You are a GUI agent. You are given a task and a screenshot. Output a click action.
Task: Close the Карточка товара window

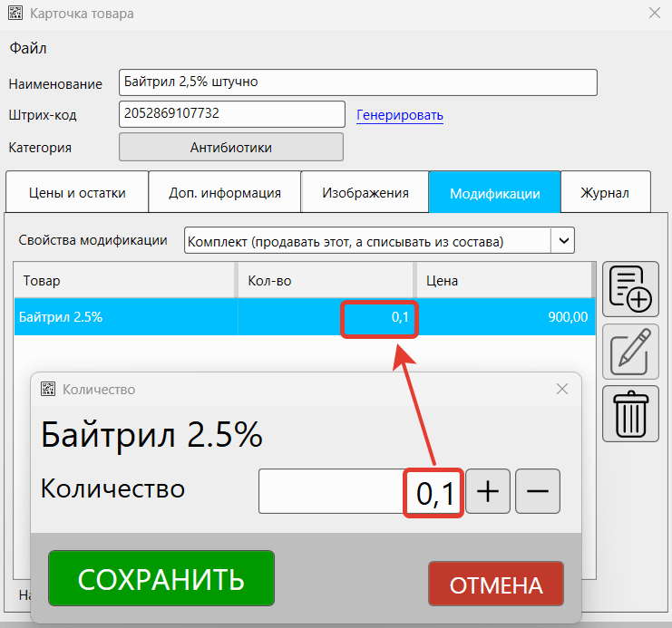(x=654, y=13)
